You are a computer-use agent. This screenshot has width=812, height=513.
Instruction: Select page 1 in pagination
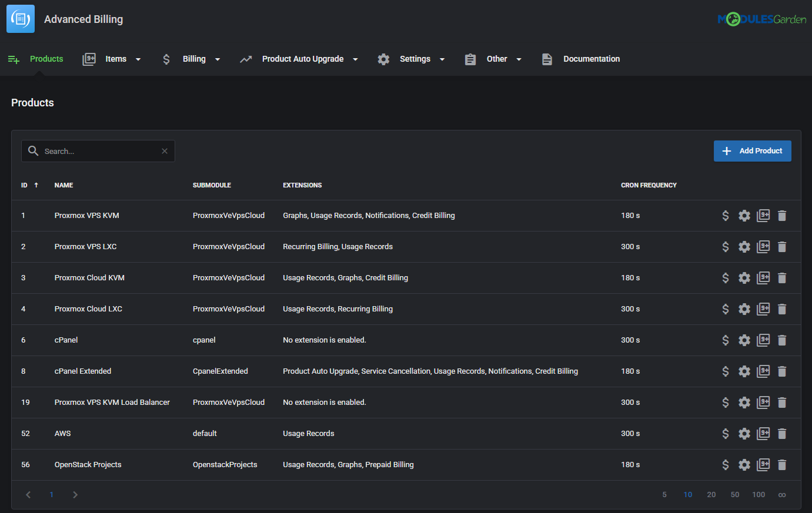pos(52,495)
